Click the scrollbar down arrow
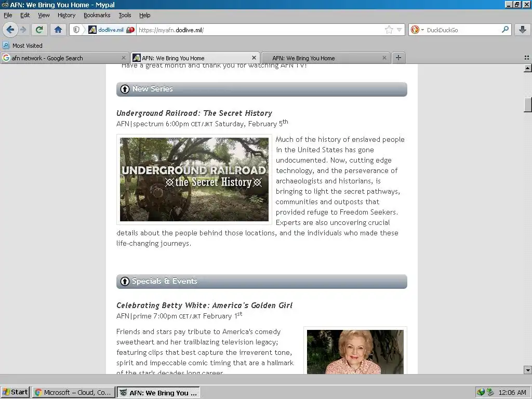Screen dimensions: 532x399 coord(528,370)
